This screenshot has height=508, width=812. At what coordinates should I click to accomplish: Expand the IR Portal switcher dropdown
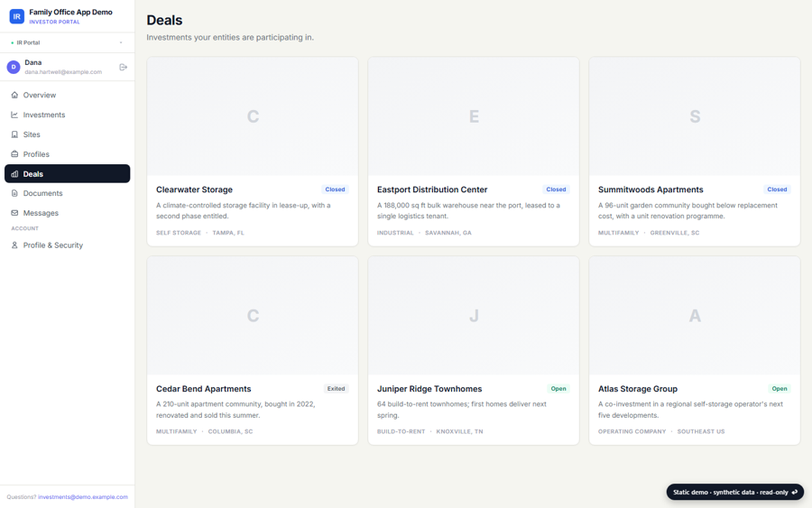(68, 42)
